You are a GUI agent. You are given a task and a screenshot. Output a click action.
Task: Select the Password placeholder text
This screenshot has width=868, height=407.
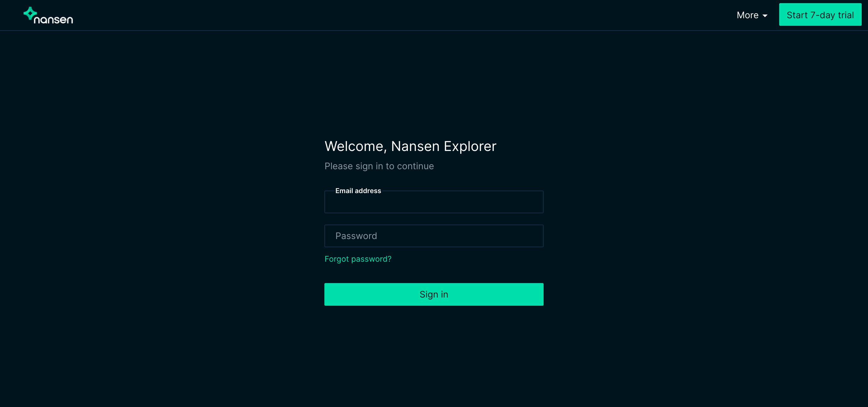pyautogui.click(x=356, y=236)
